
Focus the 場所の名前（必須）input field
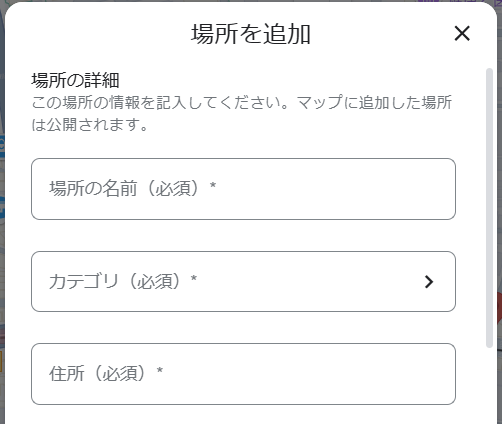tap(243, 189)
